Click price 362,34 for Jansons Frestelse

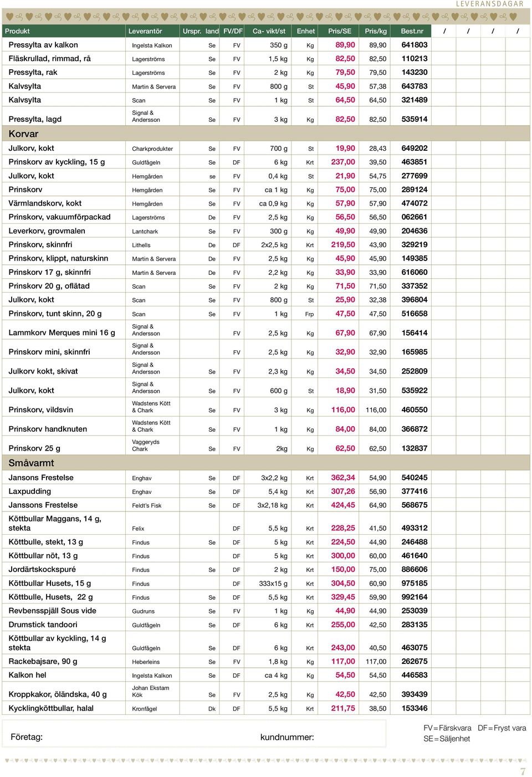(343, 477)
